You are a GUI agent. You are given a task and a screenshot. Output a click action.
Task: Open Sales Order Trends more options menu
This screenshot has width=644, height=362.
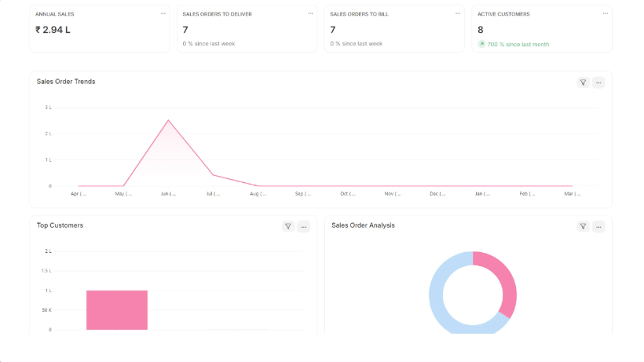598,82
